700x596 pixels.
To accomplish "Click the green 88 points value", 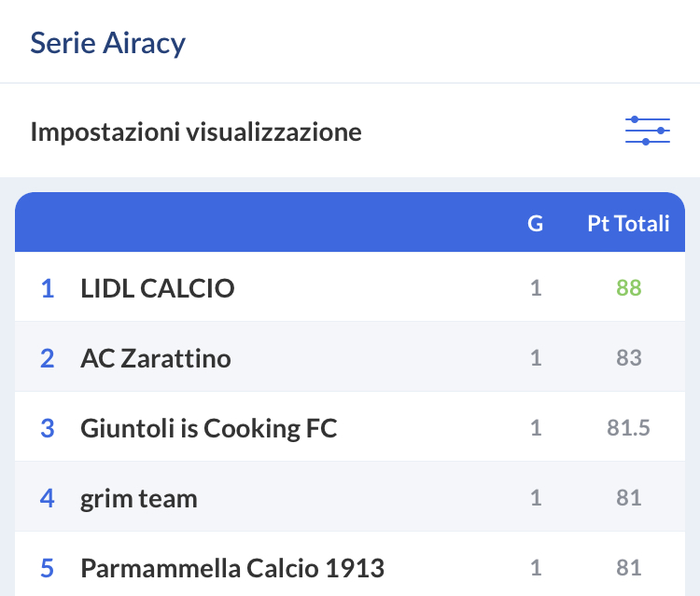I will coord(628,288).
